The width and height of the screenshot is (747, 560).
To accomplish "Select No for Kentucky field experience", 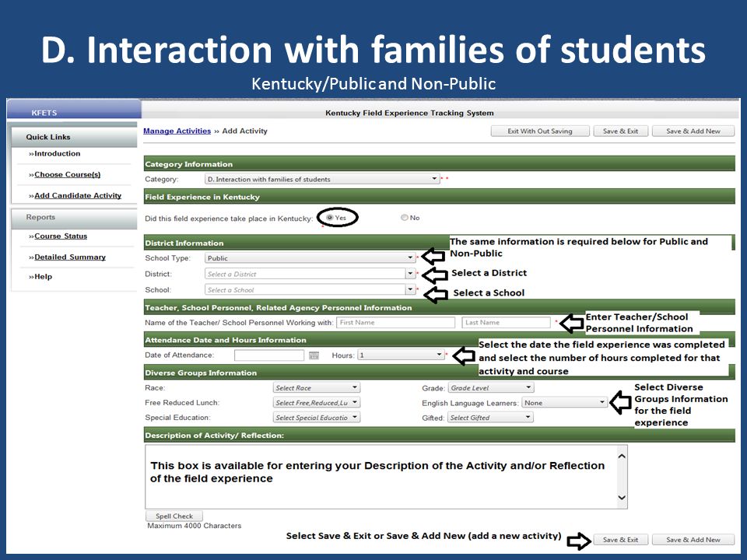I will click(x=405, y=218).
